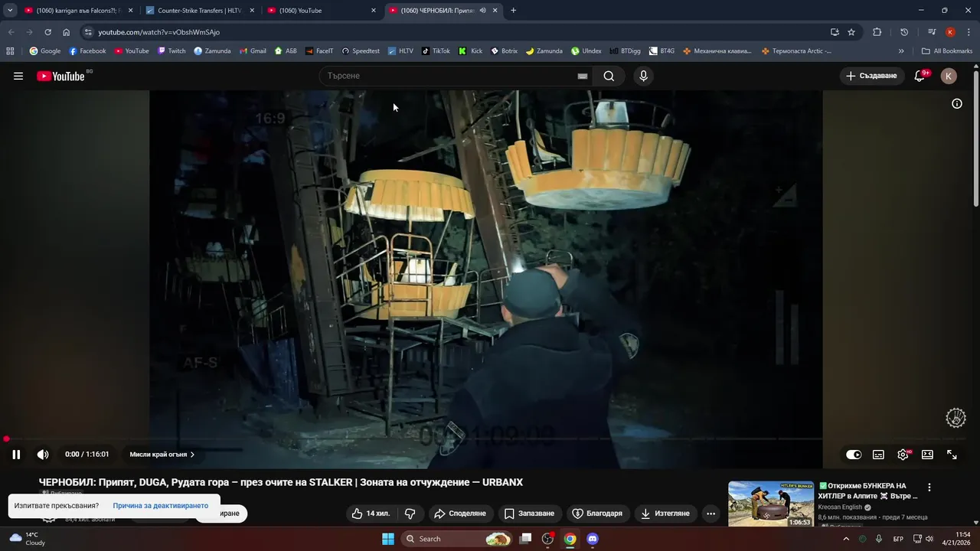Open the Twitch bookmark

click(x=171, y=51)
